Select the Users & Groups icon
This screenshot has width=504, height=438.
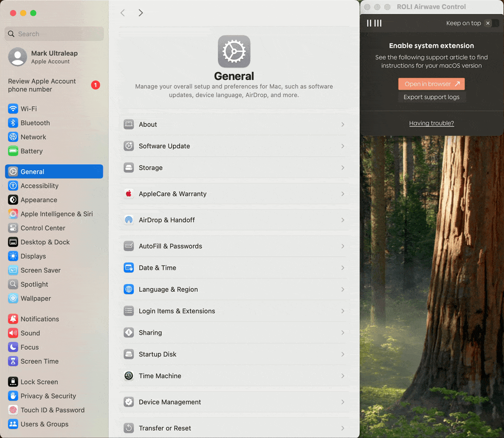[13, 424]
